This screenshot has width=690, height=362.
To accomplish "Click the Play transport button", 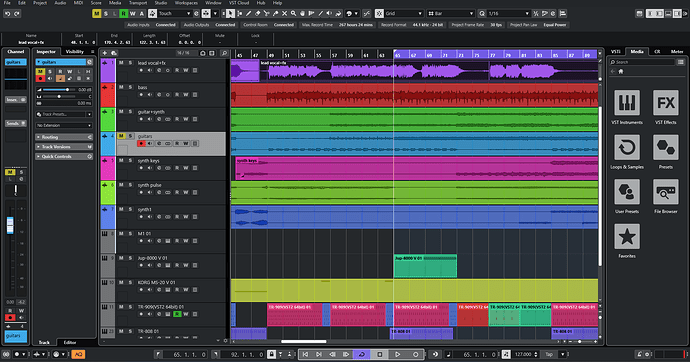I will 397,354.
